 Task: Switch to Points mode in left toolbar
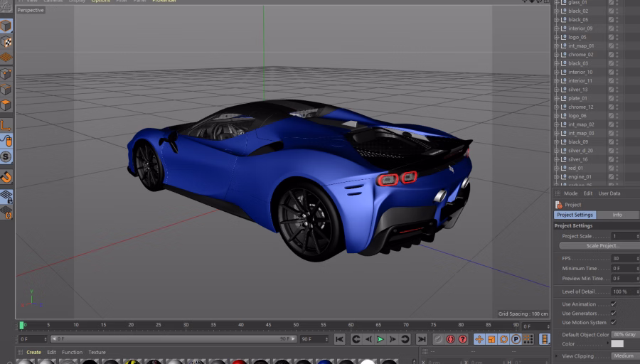6,74
